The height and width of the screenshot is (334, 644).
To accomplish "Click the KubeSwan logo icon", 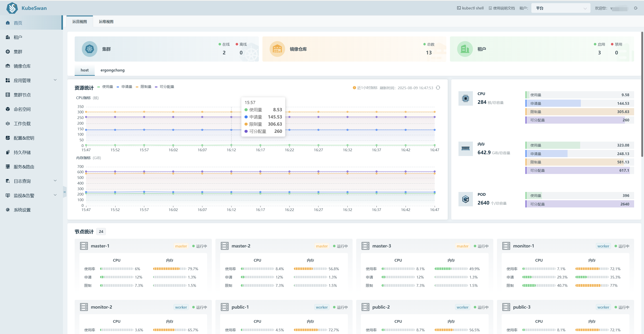I will pos(12,8).
